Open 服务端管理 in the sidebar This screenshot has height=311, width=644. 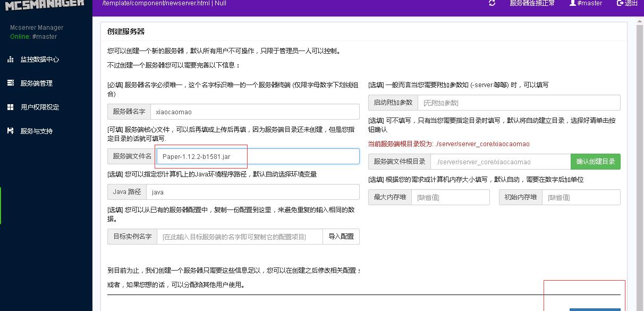[36, 83]
